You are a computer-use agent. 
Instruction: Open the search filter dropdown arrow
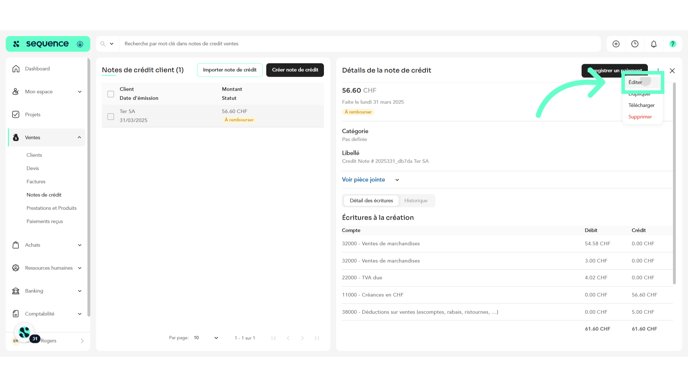click(x=111, y=44)
